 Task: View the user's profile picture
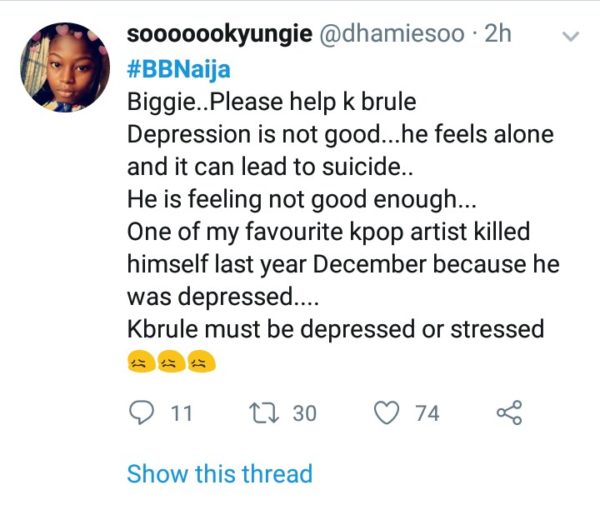[x=65, y=66]
